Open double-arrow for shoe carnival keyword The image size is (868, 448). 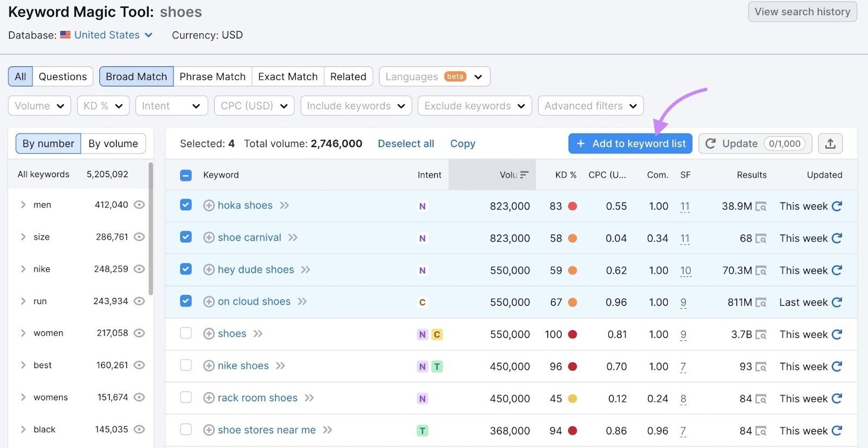[293, 238]
